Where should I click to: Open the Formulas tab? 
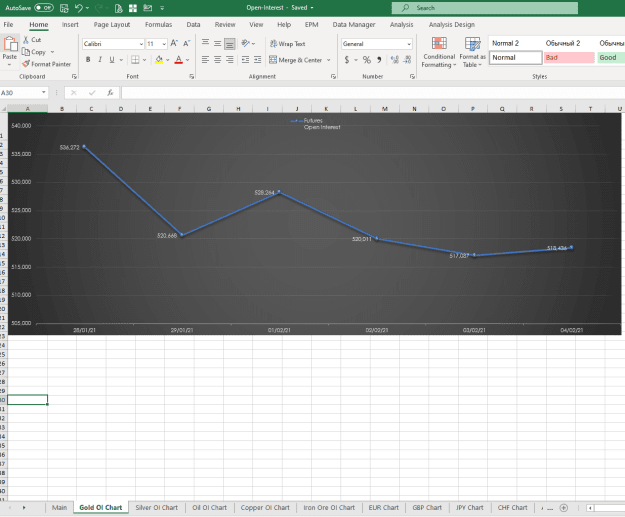tap(159, 25)
